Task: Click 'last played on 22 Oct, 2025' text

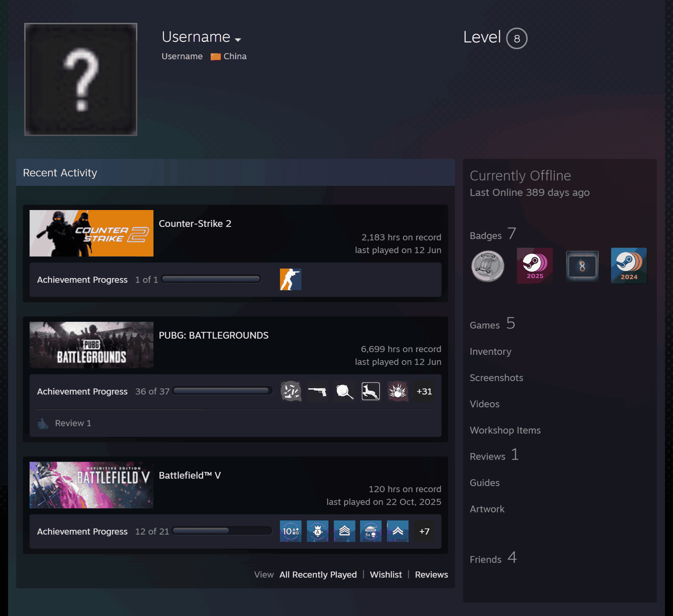Action: (x=384, y=502)
